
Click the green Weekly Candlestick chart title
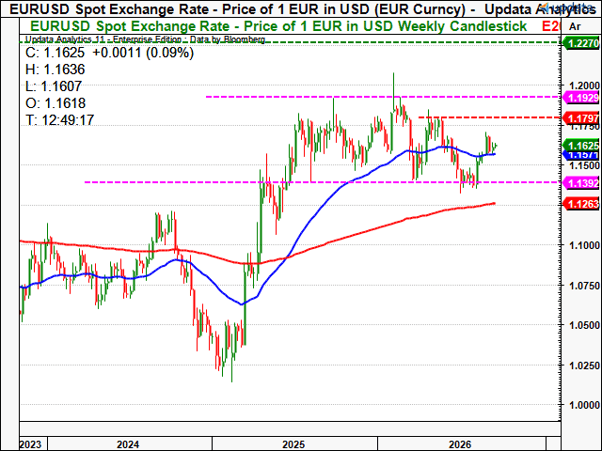pyautogui.click(x=278, y=26)
